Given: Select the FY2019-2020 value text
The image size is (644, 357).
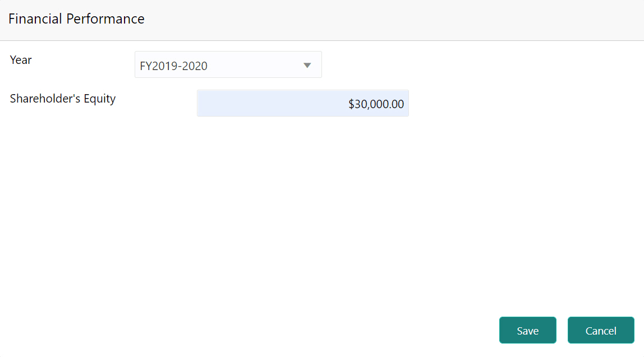Looking at the screenshot, I should [174, 66].
